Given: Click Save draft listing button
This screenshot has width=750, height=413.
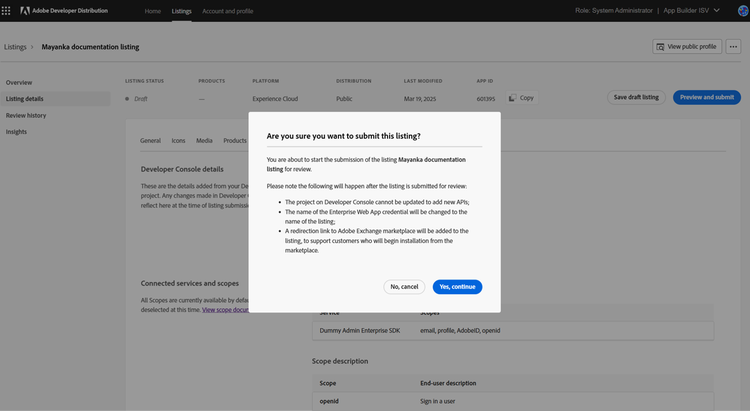Looking at the screenshot, I should coord(636,97).
